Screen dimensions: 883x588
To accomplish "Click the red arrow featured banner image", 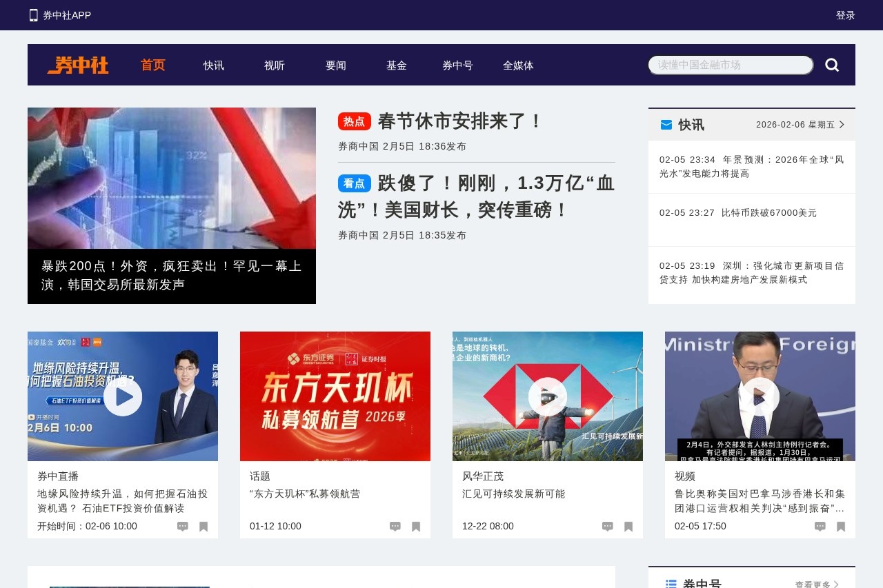I will 172,178.
